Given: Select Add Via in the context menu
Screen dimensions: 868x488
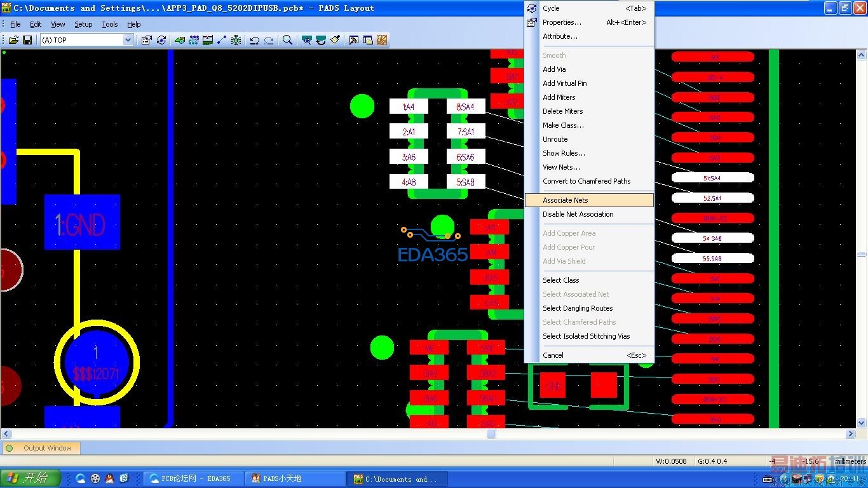Looking at the screenshot, I should 589,69.
